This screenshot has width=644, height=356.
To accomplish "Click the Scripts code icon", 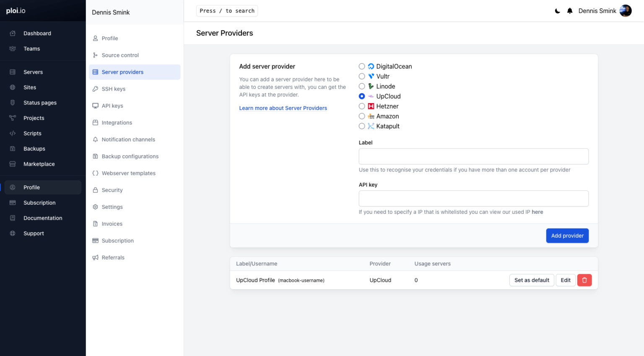I will coord(13,133).
